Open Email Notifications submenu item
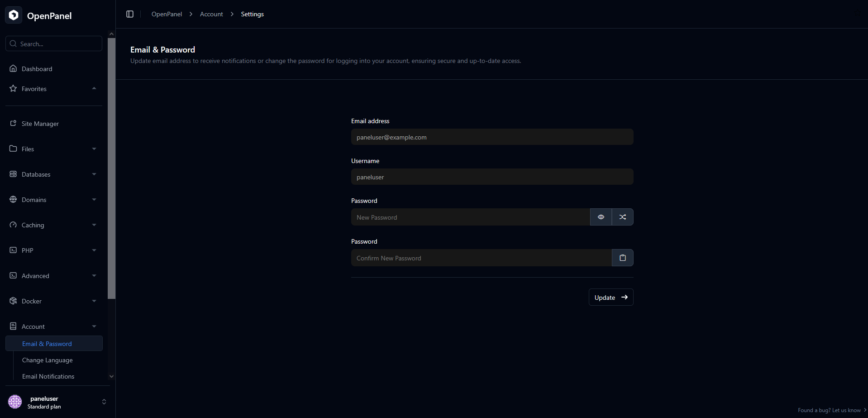This screenshot has width=868, height=418. tap(48, 376)
